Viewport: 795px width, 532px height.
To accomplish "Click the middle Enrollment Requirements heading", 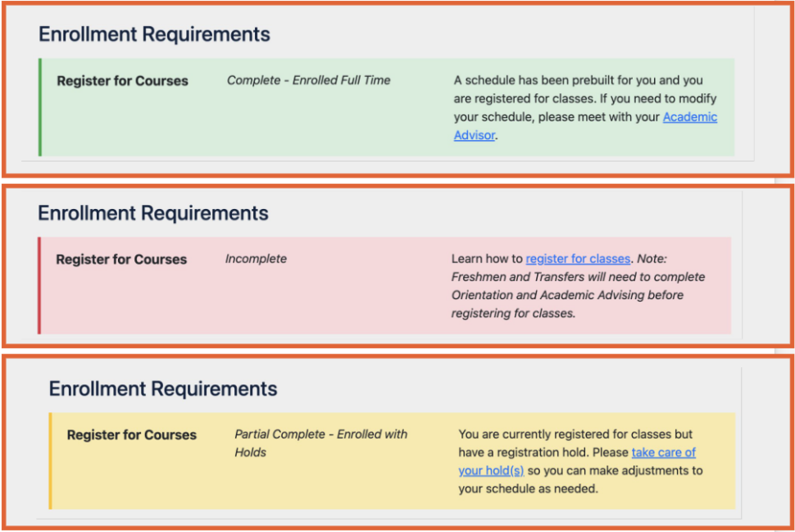I will pyautogui.click(x=153, y=213).
